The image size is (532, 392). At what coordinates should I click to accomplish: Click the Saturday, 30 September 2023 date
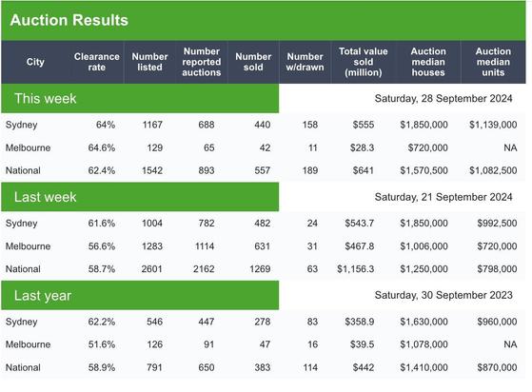443,295
